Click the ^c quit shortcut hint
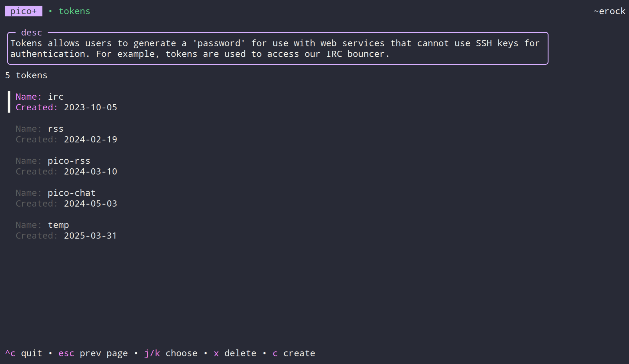 tap(24, 353)
